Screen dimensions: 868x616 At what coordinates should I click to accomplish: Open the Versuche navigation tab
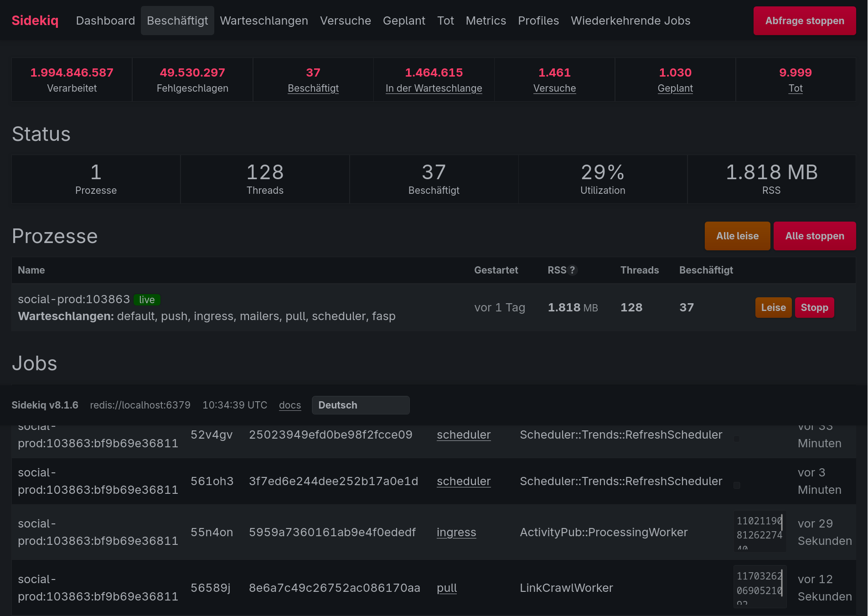pos(346,21)
